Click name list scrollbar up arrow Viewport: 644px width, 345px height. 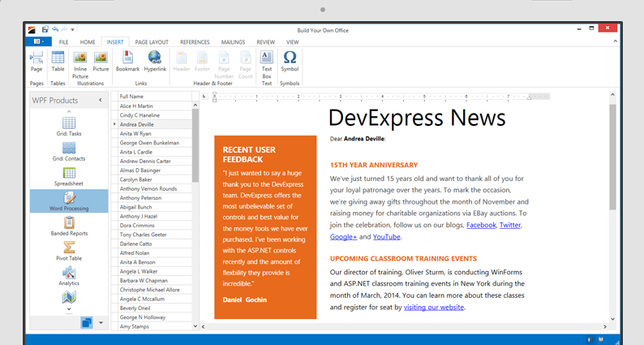point(195,105)
